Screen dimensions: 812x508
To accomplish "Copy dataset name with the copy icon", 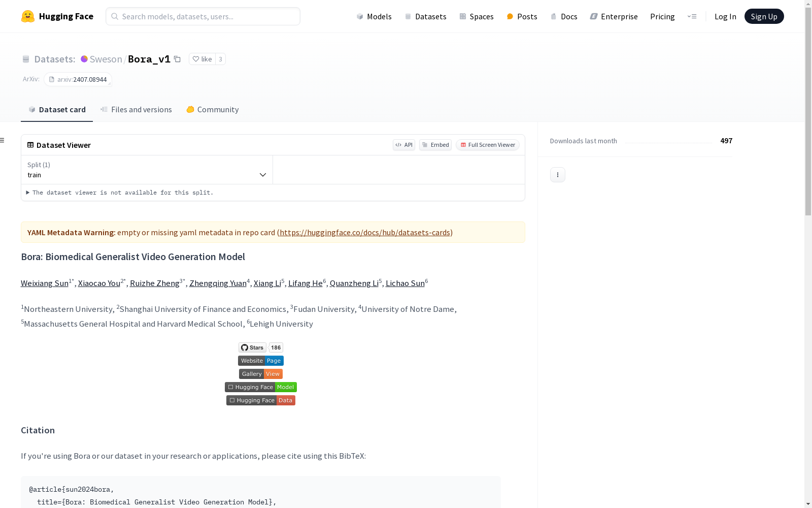I will 177,59.
